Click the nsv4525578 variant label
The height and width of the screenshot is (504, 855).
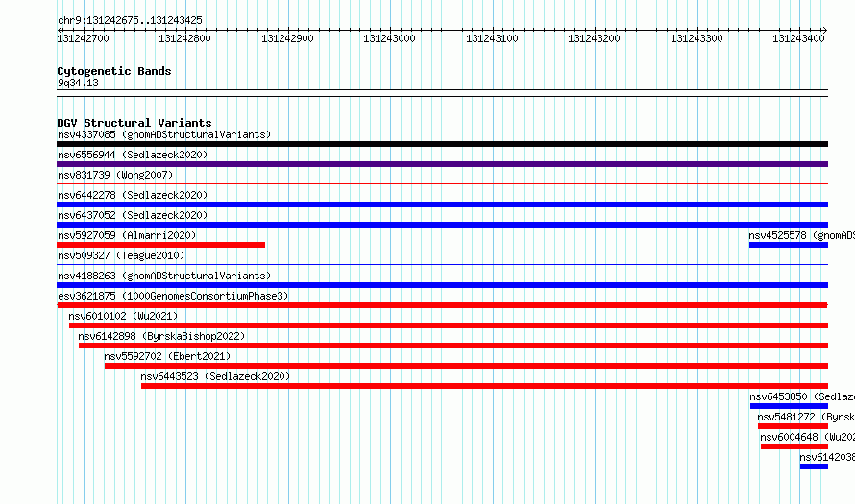pyautogui.click(x=801, y=235)
